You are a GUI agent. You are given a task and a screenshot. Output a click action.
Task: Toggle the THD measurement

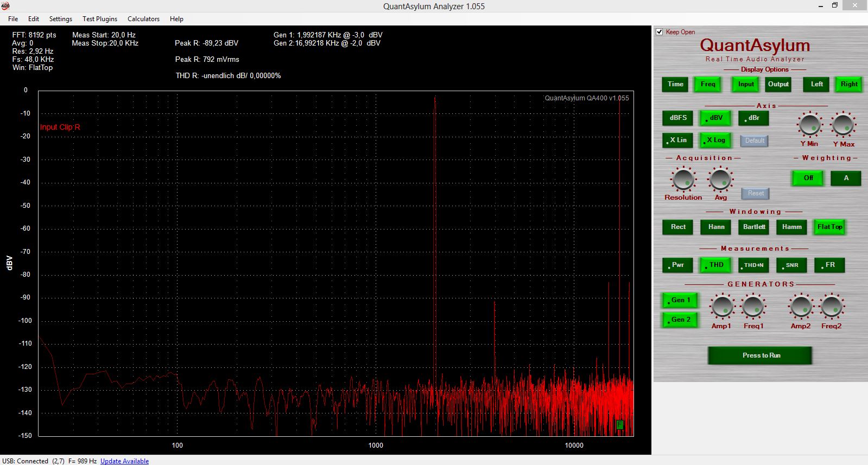[715, 265]
